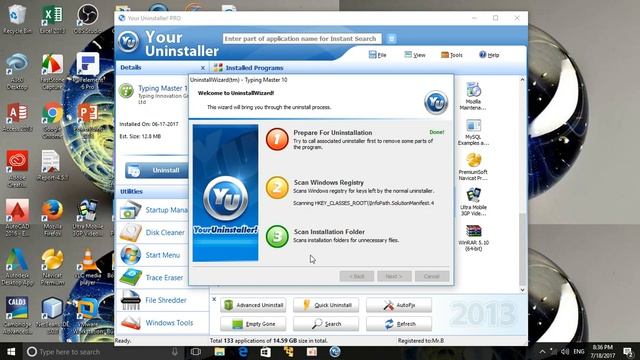The height and width of the screenshot is (360, 640).
Task: Open the Help menu
Action: point(489,55)
